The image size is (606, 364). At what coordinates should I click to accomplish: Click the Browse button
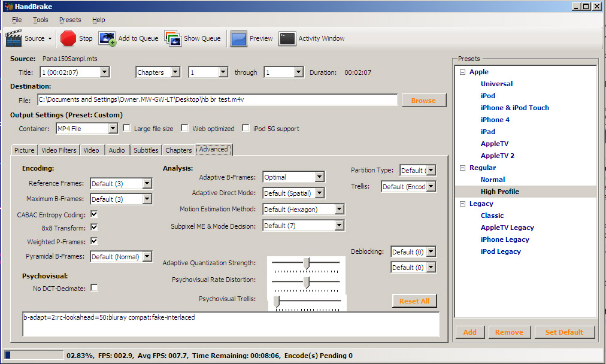(423, 101)
